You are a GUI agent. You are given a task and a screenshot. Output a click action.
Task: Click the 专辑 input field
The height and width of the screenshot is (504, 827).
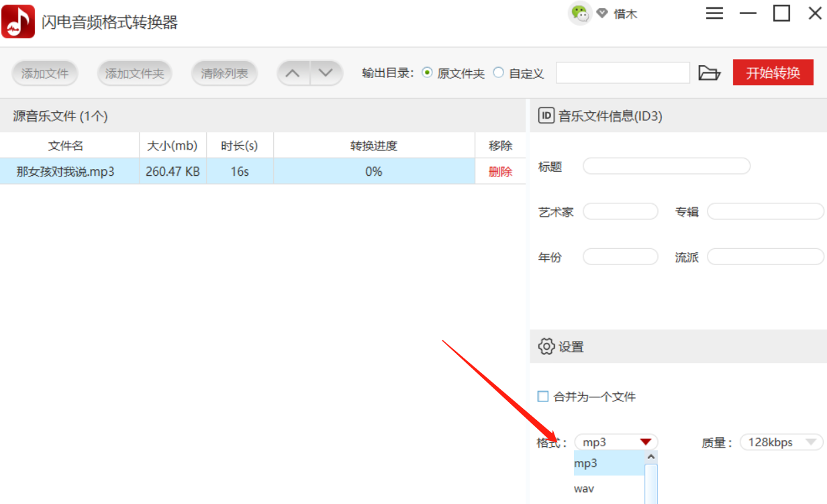point(765,211)
